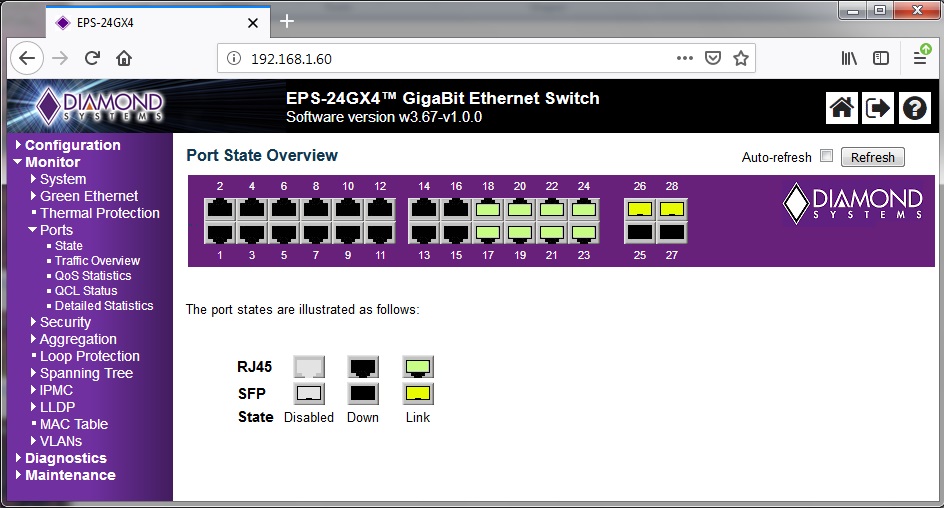Open the help question mark icon

[x=914, y=108]
